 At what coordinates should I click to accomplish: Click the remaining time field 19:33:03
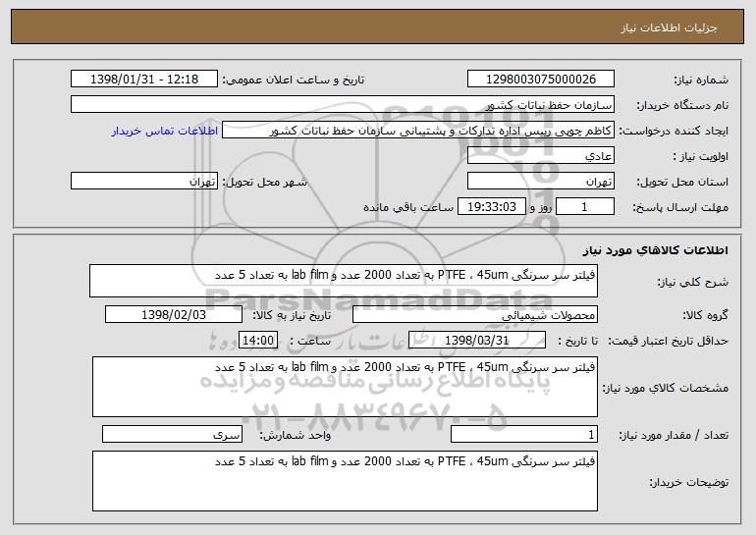[491, 207]
